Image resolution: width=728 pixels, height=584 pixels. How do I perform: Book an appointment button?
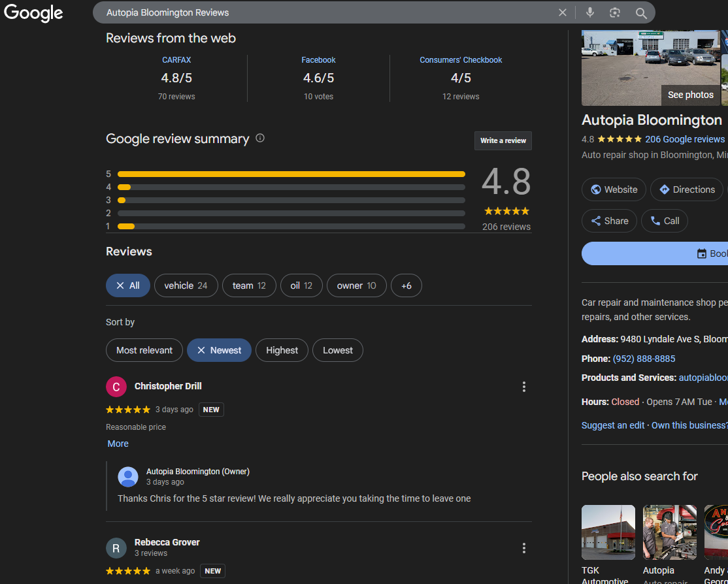click(x=655, y=253)
